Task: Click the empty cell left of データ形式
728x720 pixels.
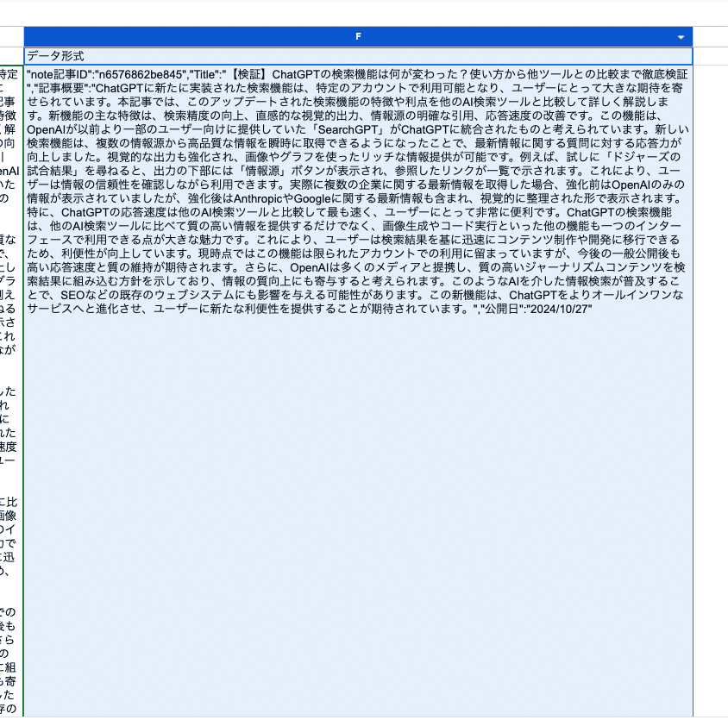Action: 10,55
